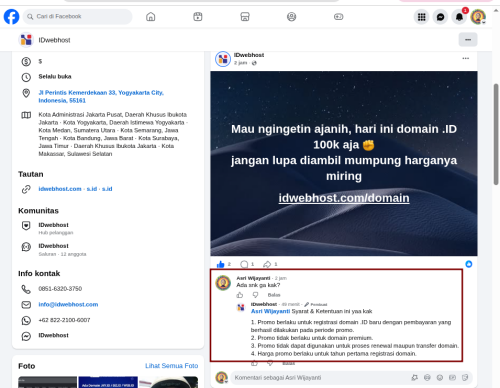The height and width of the screenshot is (388, 500).
Task: Open the idwebhost.com link
Action: tap(60, 189)
